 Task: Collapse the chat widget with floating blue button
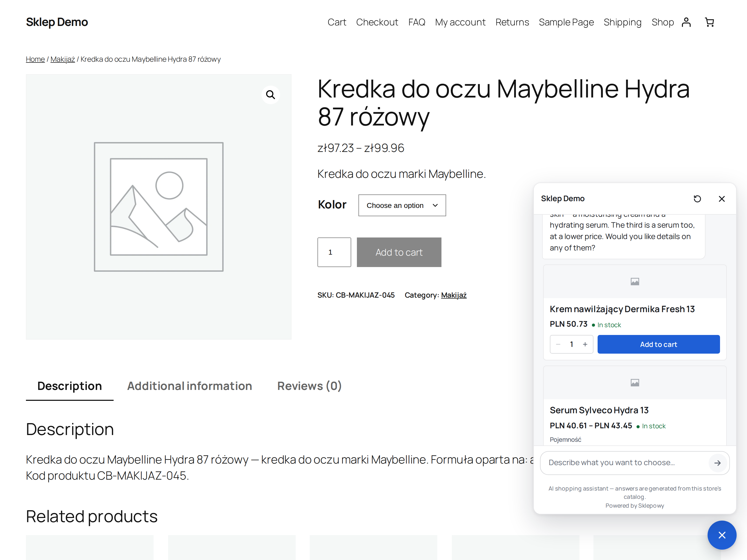pyautogui.click(x=722, y=535)
